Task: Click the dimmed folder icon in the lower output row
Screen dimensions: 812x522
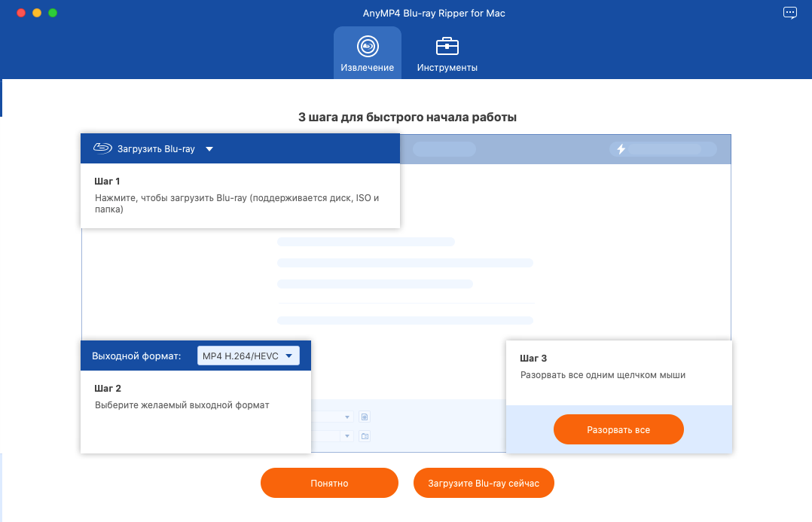Action: click(x=365, y=435)
